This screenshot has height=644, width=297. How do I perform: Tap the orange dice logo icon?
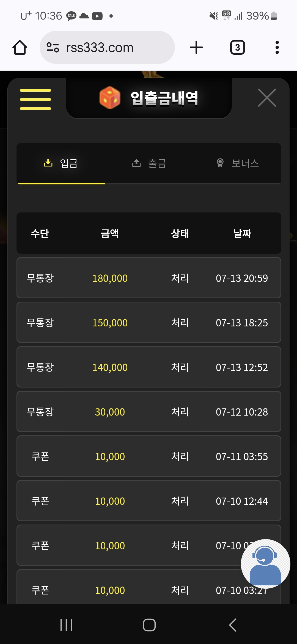[110, 98]
